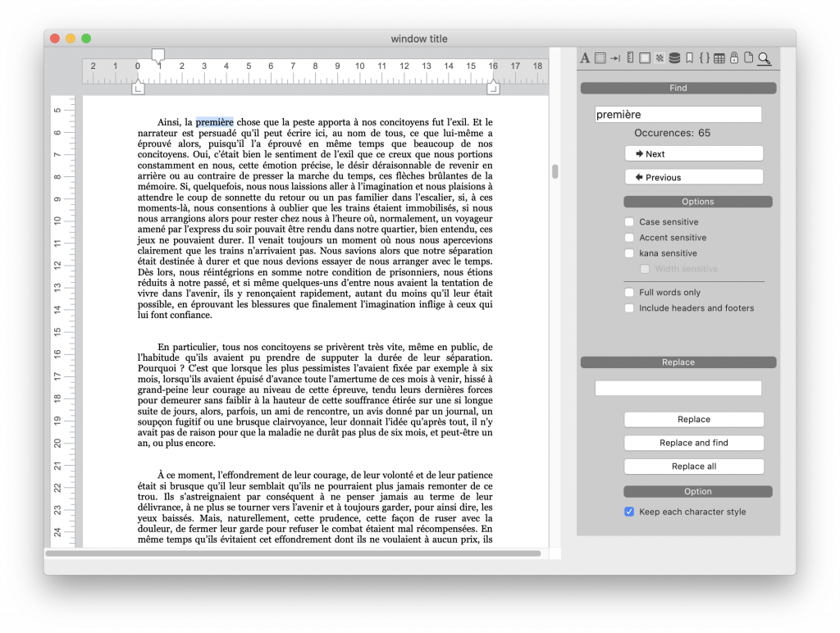840x633 pixels.
Task: Click the horizontal scrollbar below the document
Action: 293,553
